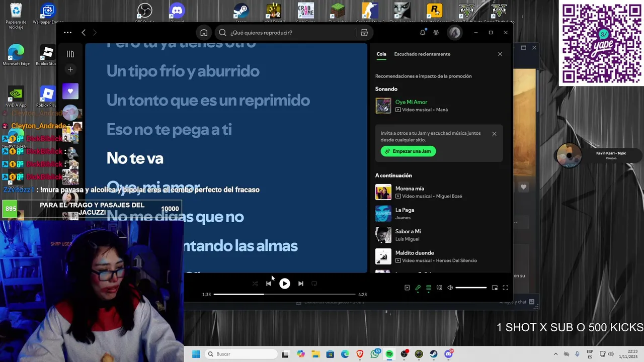Open Liked Songs heart thumbnail
The height and width of the screenshot is (362, 644).
click(x=70, y=91)
